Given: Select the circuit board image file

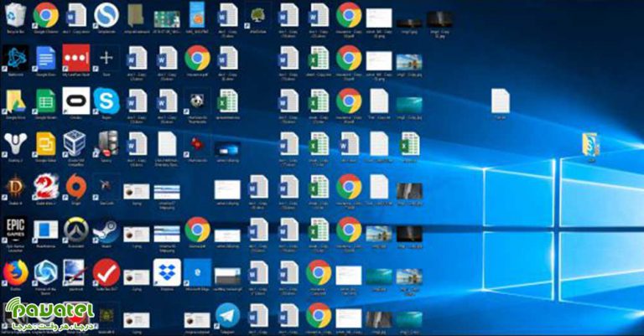Looking at the screenshot, I should click(x=167, y=19).
